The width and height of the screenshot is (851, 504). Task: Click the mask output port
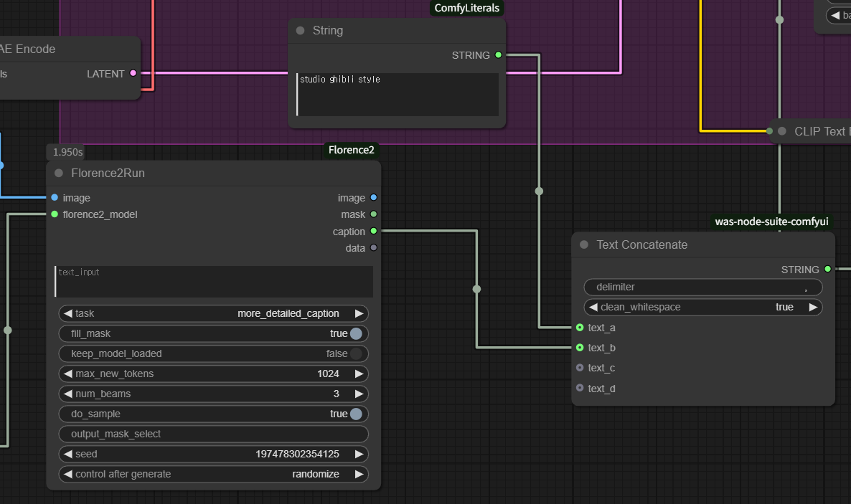tap(373, 214)
